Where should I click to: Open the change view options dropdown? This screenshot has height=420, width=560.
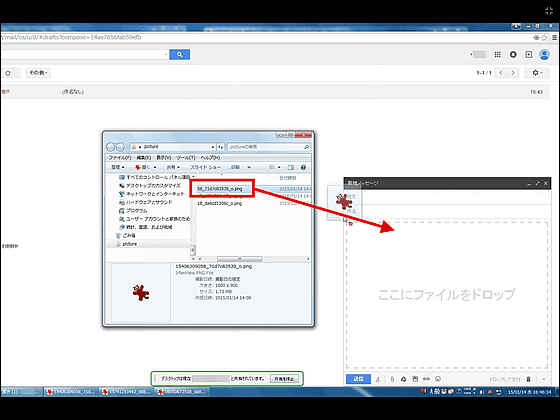click(279, 167)
